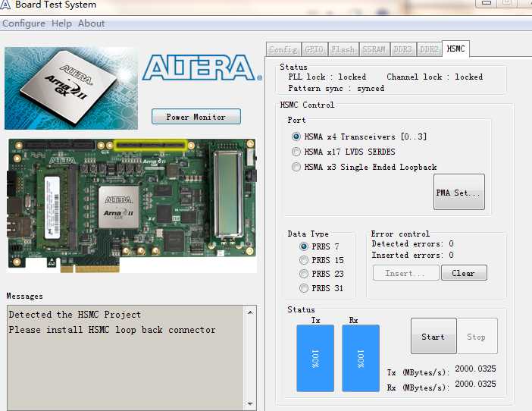The width and height of the screenshot is (532, 411).
Task: Click the Tx 100% progress bar
Action: click(x=315, y=359)
